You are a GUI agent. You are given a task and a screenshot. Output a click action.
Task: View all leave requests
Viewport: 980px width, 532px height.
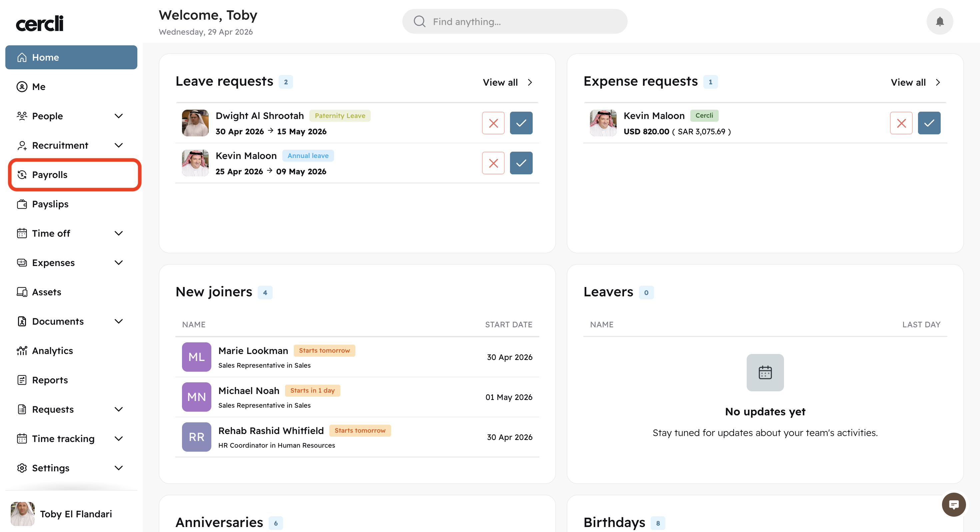(507, 82)
